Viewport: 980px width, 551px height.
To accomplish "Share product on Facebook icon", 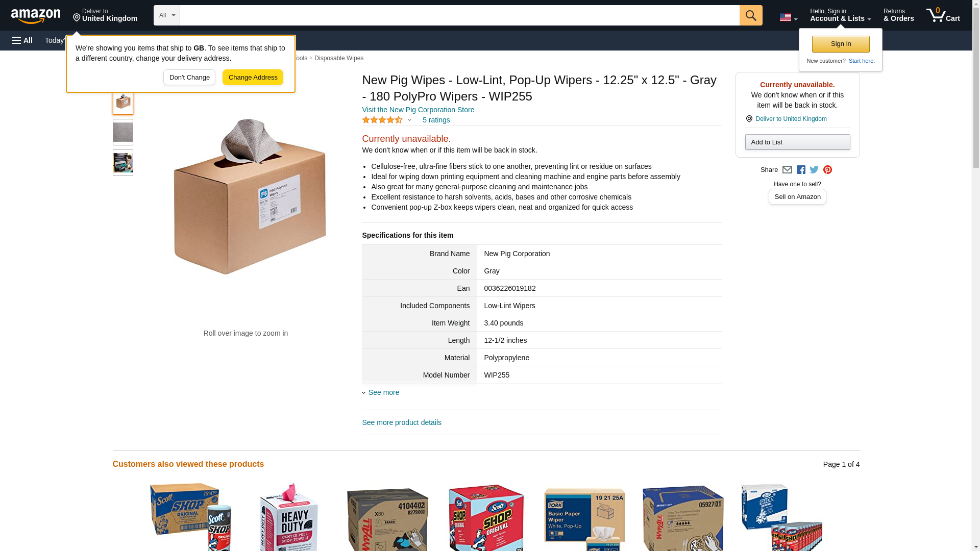I will [801, 170].
